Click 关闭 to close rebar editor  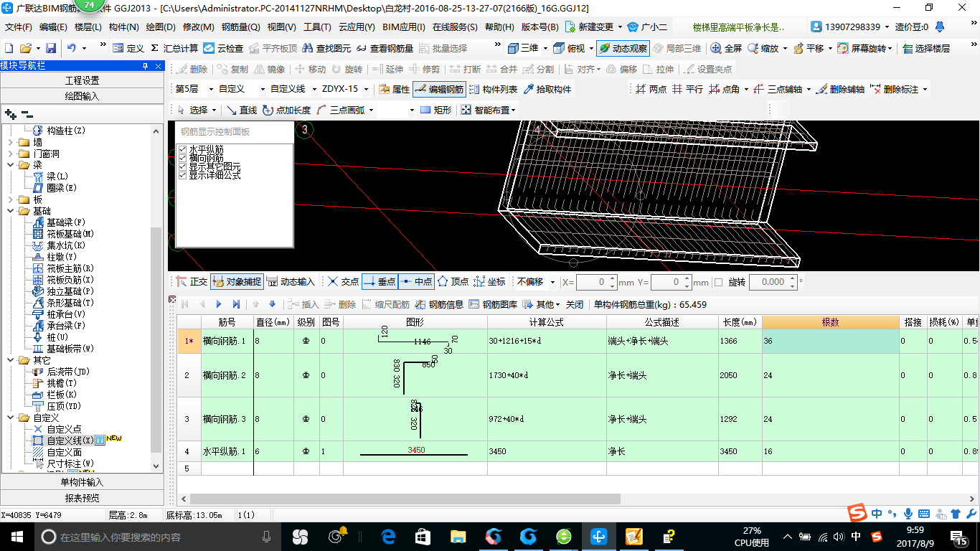(x=575, y=304)
